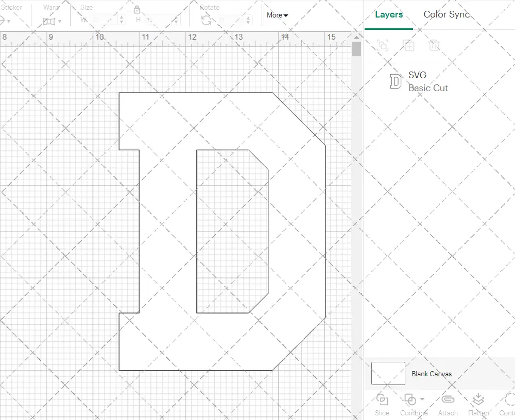Click the Delete layer trash icon
515x420 pixels.
click(434, 45)
